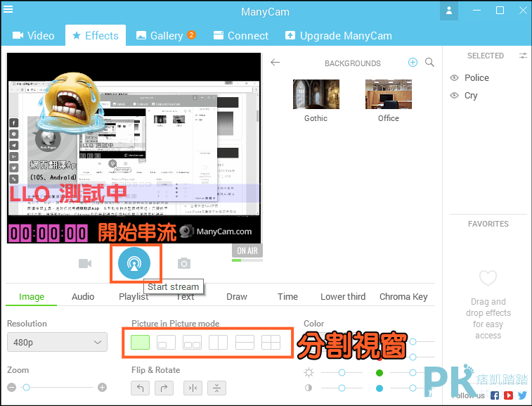Screen dimensions: 532x406
Task: Start video recording with the camcorder icon
Action: point(85,263)
